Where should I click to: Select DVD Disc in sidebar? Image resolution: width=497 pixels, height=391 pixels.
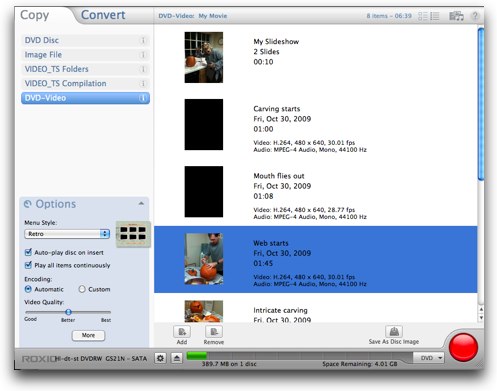pos(85,40)
